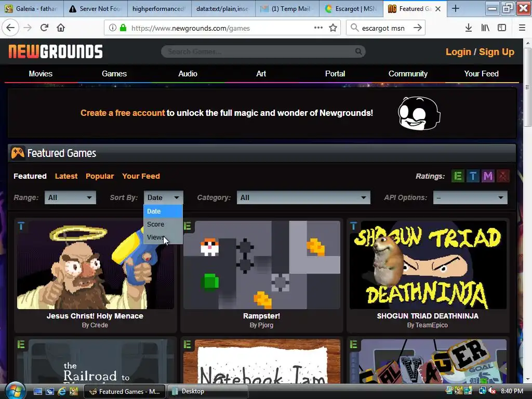
Task: Switch to the Temp Mail tab
Action: coord(287,9)
